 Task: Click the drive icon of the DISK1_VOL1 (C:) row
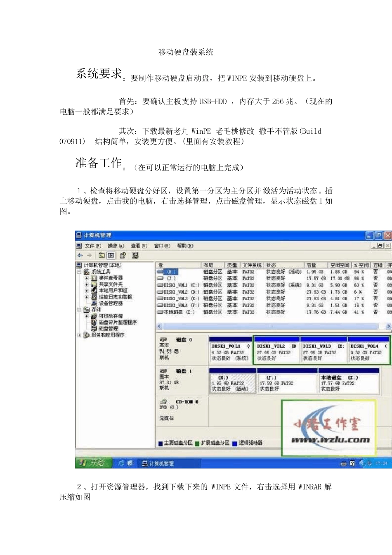(x=161, y=285)
